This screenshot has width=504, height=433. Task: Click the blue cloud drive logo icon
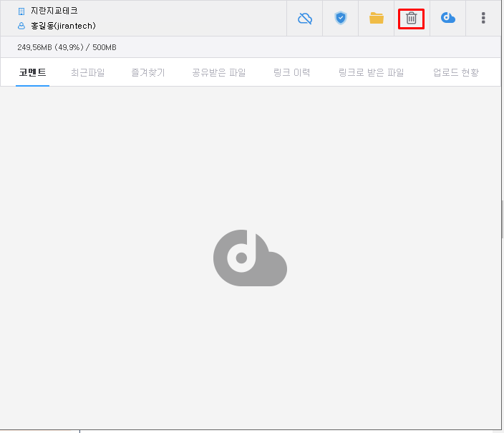[x=448, y=18]
